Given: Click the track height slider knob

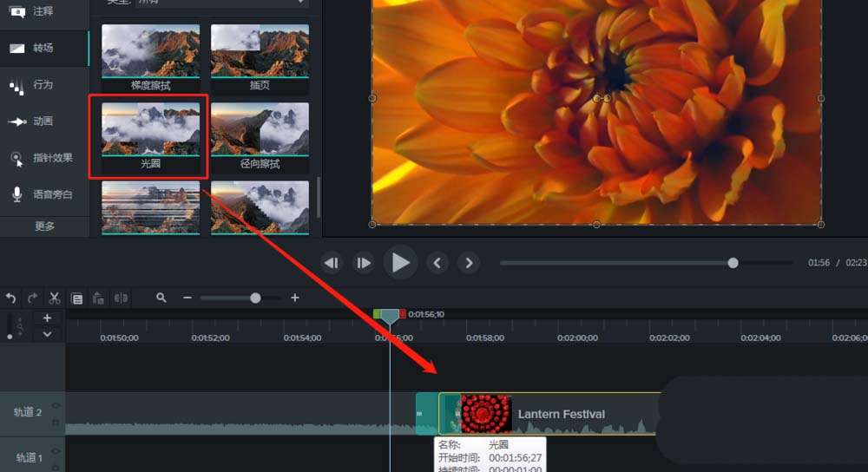Looking at the screenshot, I should click(10, 336).
